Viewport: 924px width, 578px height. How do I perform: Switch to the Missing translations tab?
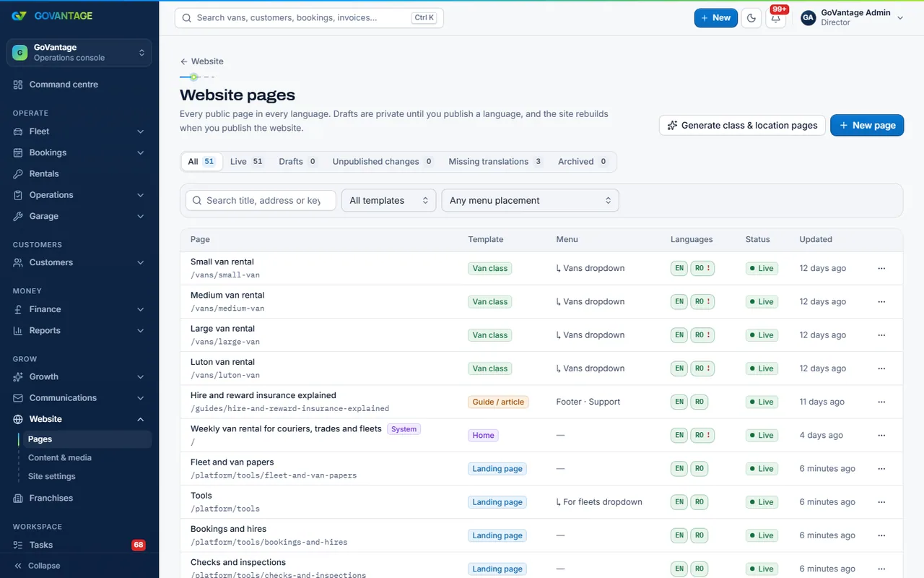(x=495, y=162)
